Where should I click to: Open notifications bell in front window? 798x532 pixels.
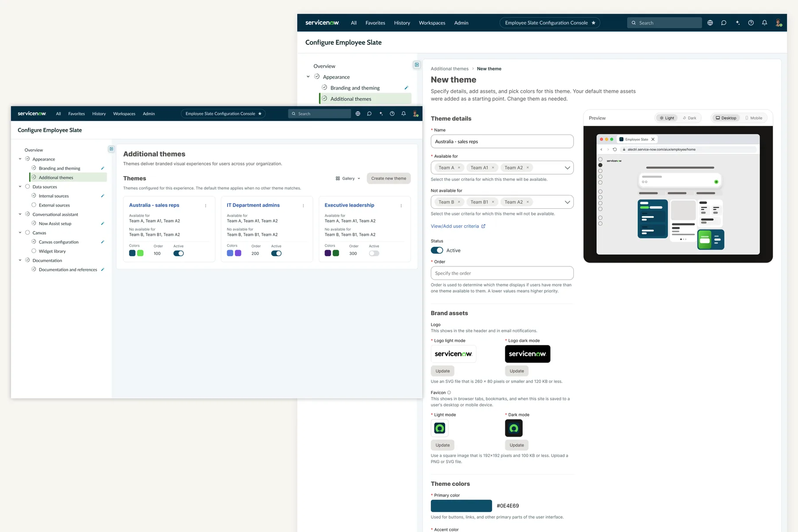click(404, 114)
